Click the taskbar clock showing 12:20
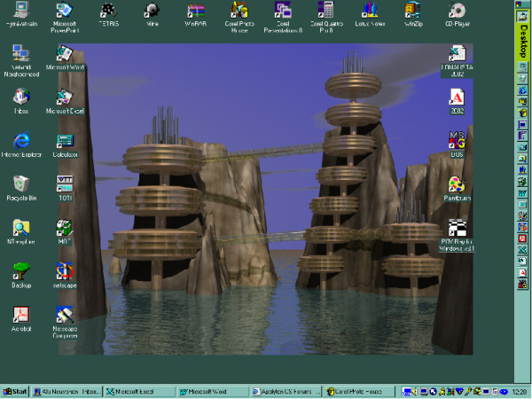This screenshot has height=399, width=532. [519, 392]
